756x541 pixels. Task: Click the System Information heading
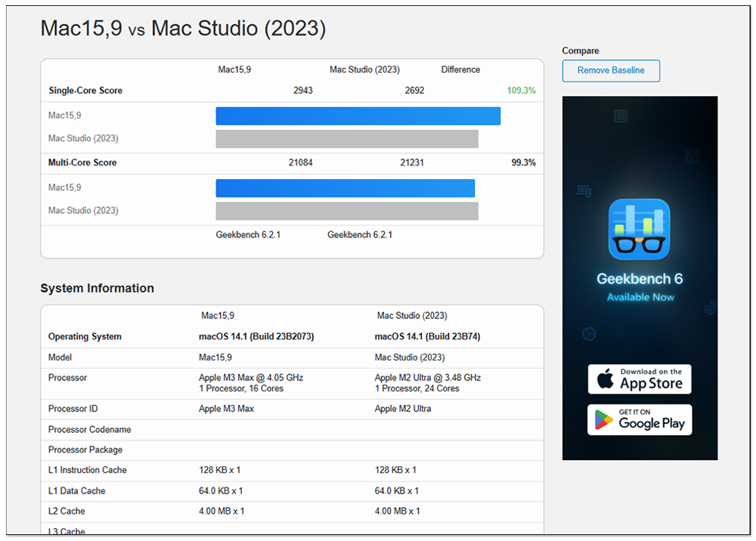pyautogui.click(x=98, y=288)
